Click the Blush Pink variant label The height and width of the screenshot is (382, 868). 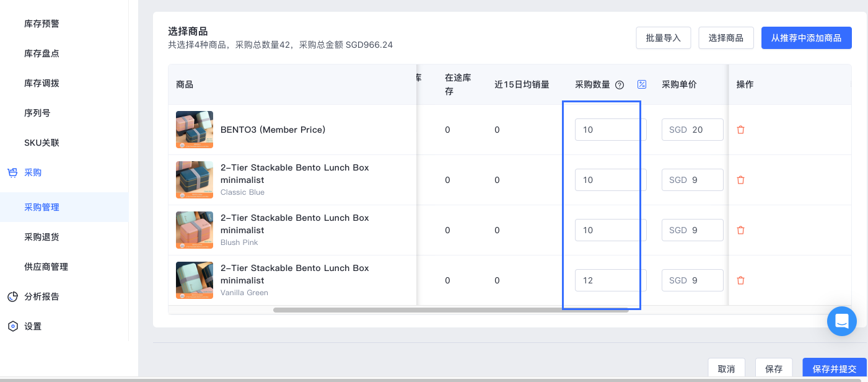tap(239, 242)
